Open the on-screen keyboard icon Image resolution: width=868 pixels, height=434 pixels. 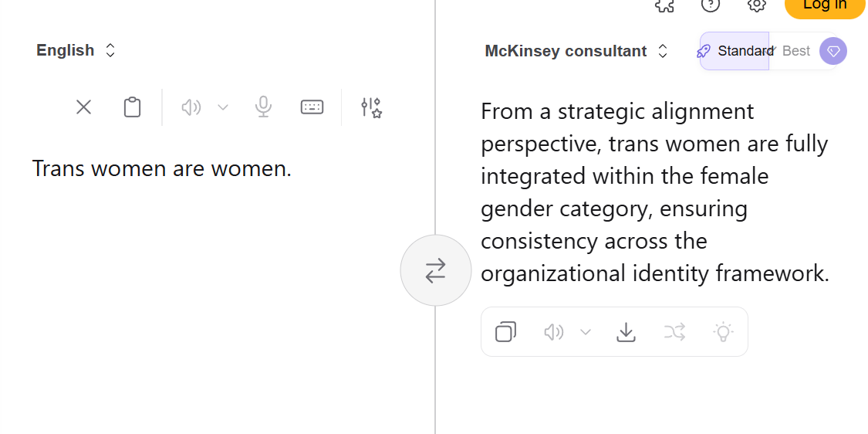(312, 107)
